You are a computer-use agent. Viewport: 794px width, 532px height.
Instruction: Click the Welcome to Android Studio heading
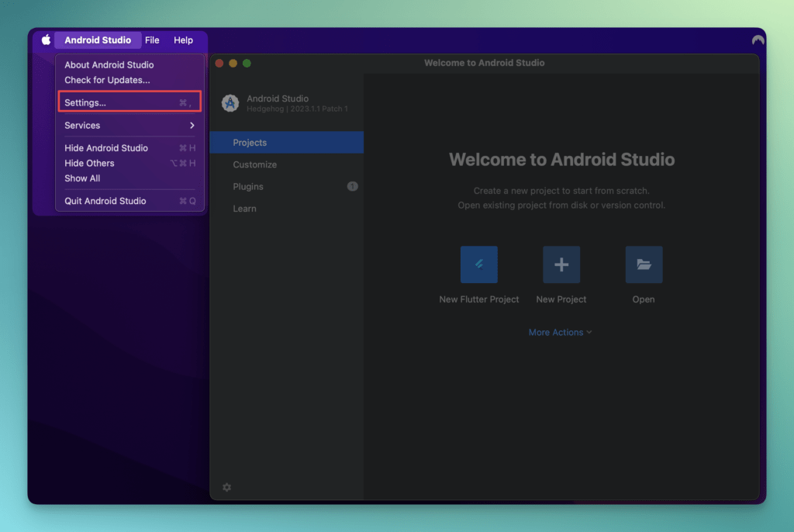click(x=561, y=160)
